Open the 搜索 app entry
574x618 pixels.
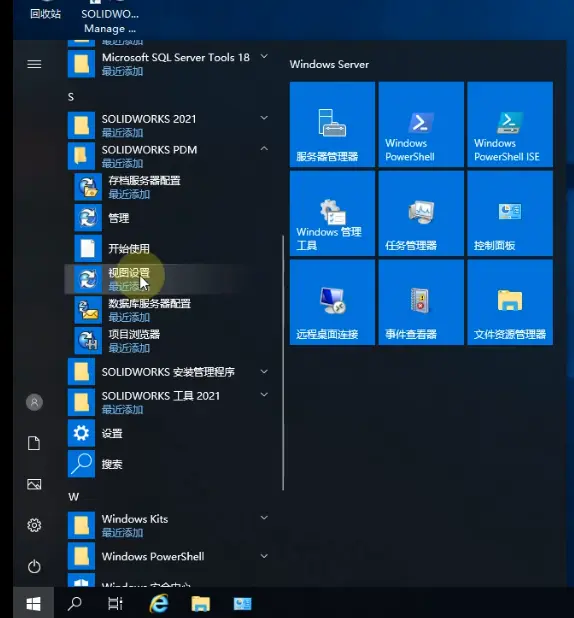coord(168,464)
